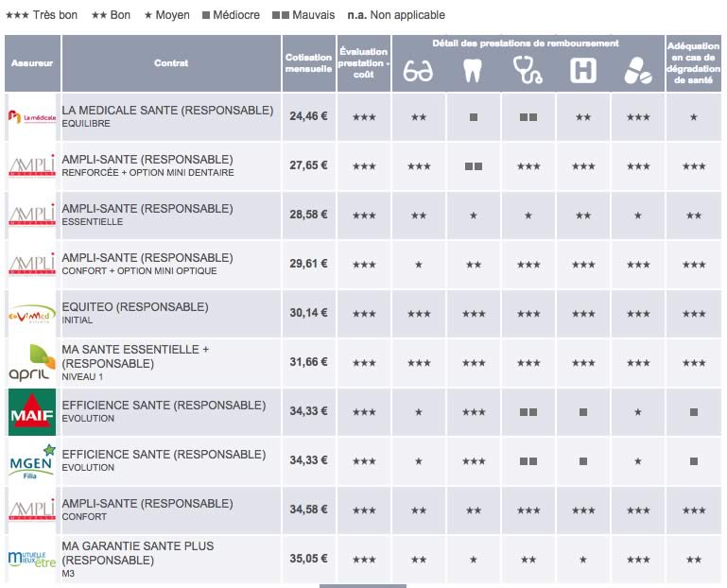Click the eyeglasses optical coverage icon

tap(418, 72)
